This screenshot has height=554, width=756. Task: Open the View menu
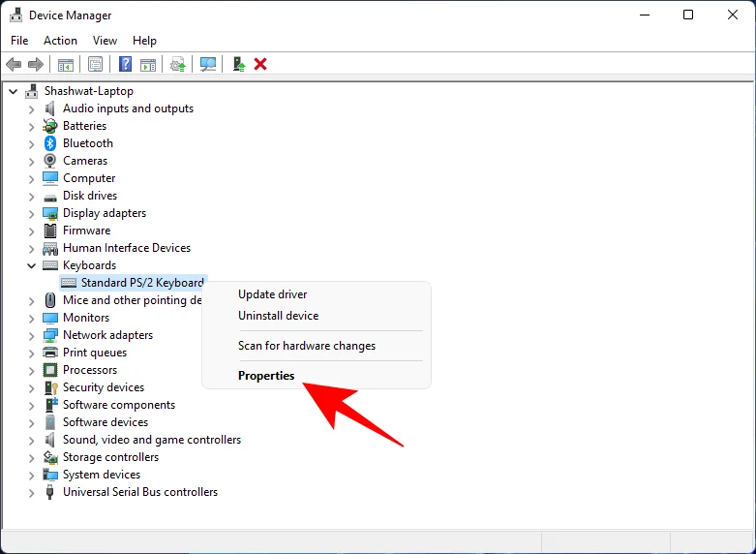coord(105,41)
